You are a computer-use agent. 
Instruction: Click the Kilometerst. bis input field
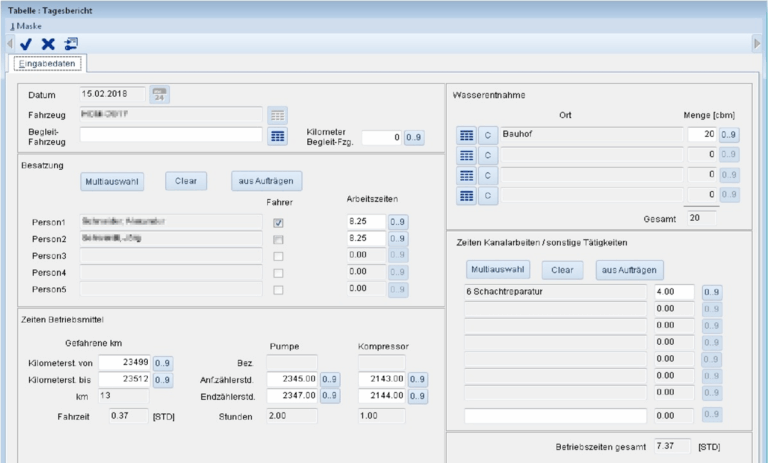(124, 380)
